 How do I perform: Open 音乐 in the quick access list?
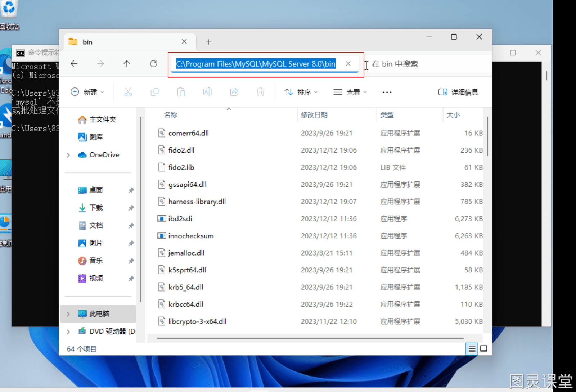pos(91,261)
